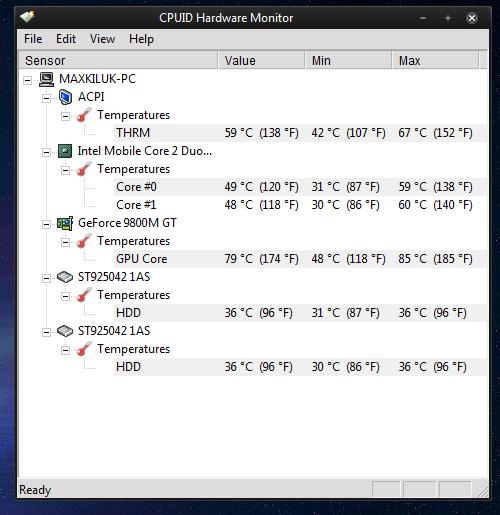Open the Help menu
Viewport: 500px width, 515px height.
[141, 39]
